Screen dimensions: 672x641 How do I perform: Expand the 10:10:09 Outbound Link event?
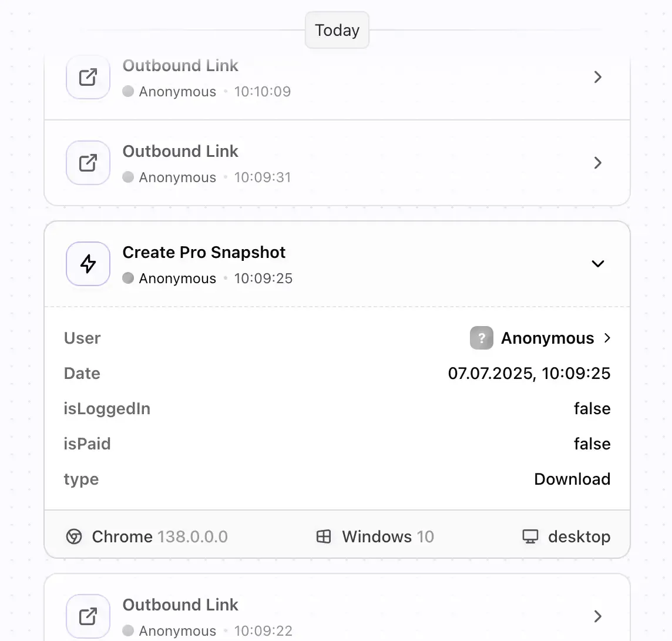(x=598, y=77)
